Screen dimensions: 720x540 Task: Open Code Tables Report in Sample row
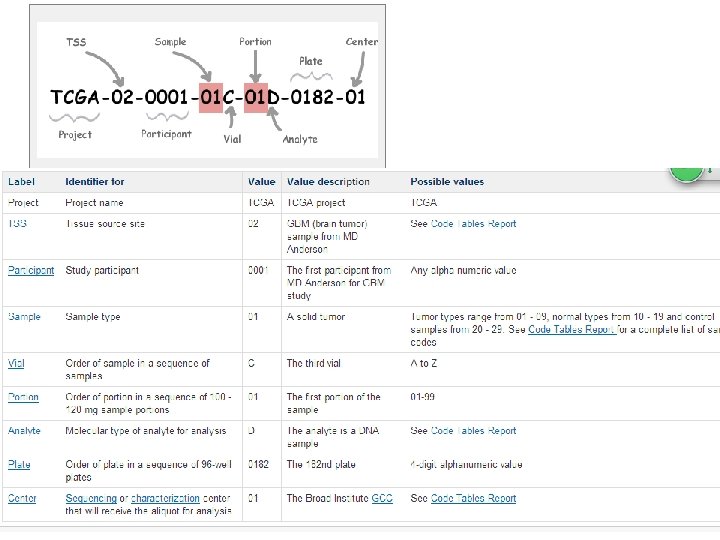tap(572, 329)
